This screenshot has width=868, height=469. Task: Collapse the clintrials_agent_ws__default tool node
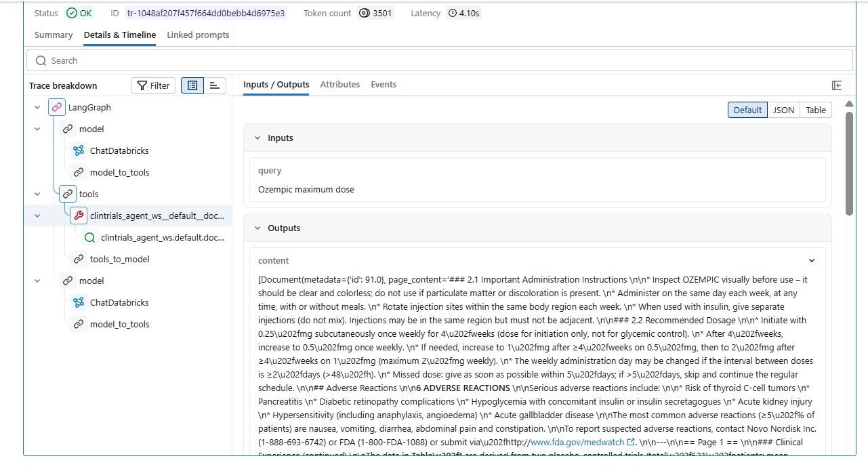37,216
